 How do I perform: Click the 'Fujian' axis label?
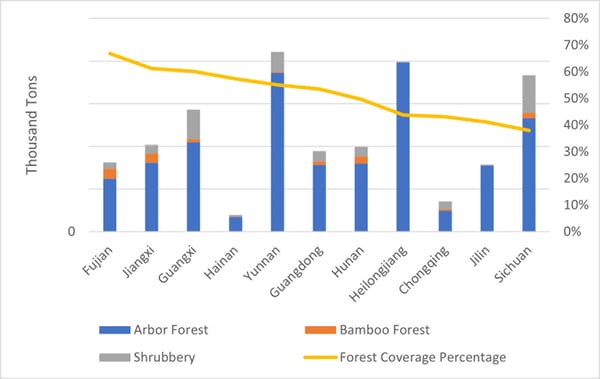click(98, 260)
